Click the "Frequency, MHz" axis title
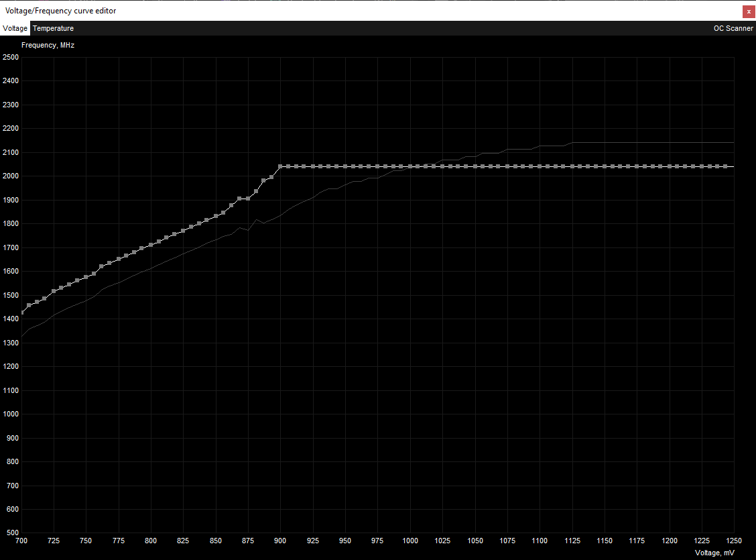 [x=48, y=46]
